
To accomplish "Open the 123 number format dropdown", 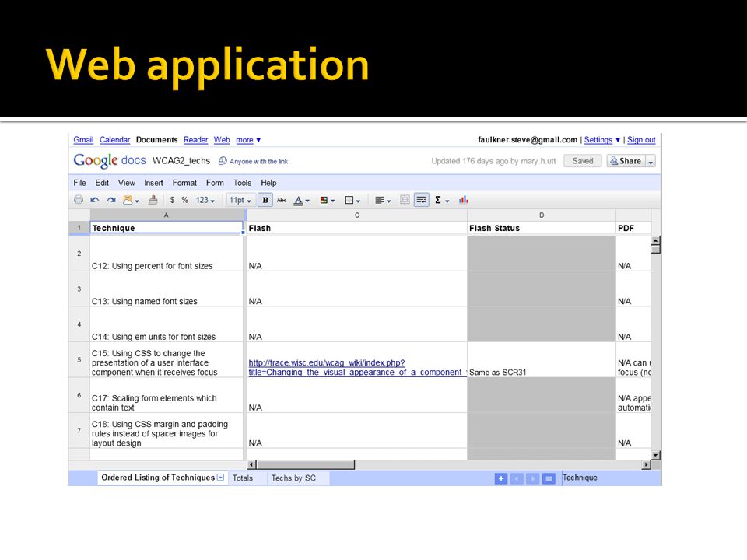I will click(x=205, y=200).
